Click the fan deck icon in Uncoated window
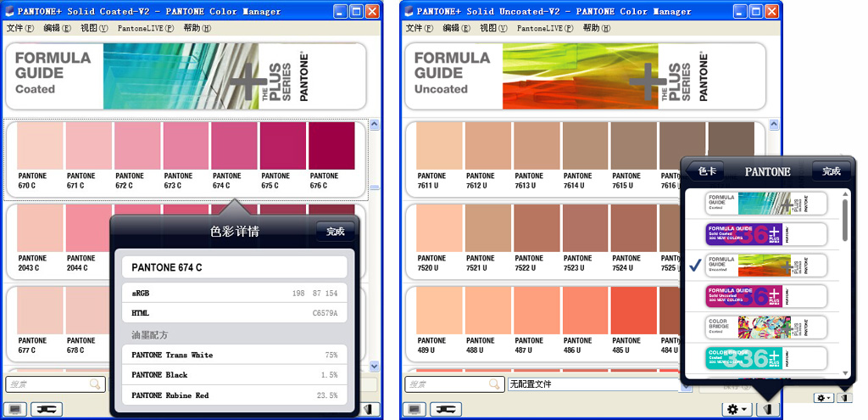 [767, 408]
